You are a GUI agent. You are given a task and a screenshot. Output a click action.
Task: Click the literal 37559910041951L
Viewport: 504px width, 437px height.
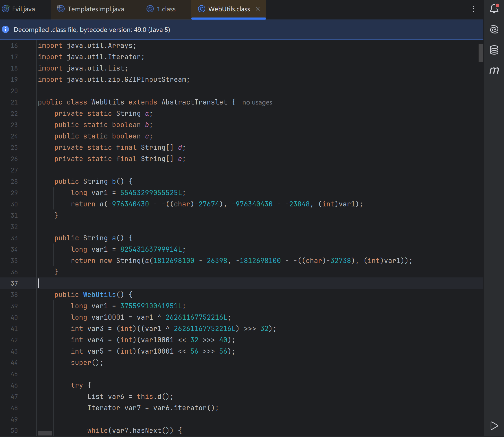pos(151,306)
